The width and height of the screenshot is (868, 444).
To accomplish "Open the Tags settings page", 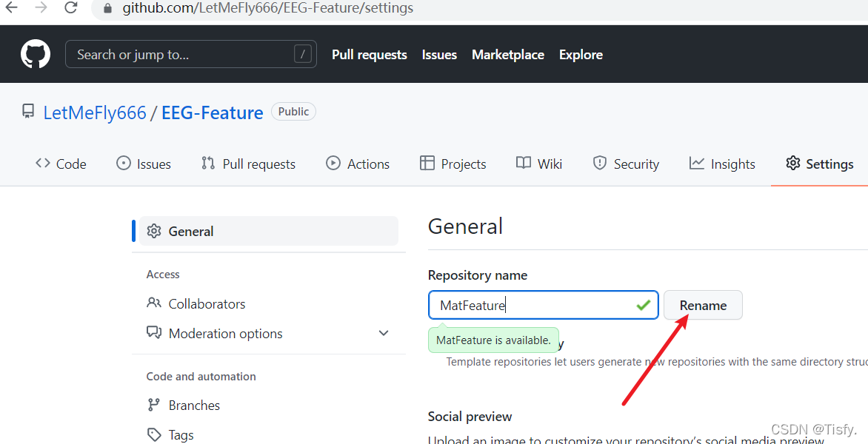I will [x=181, y=435].
